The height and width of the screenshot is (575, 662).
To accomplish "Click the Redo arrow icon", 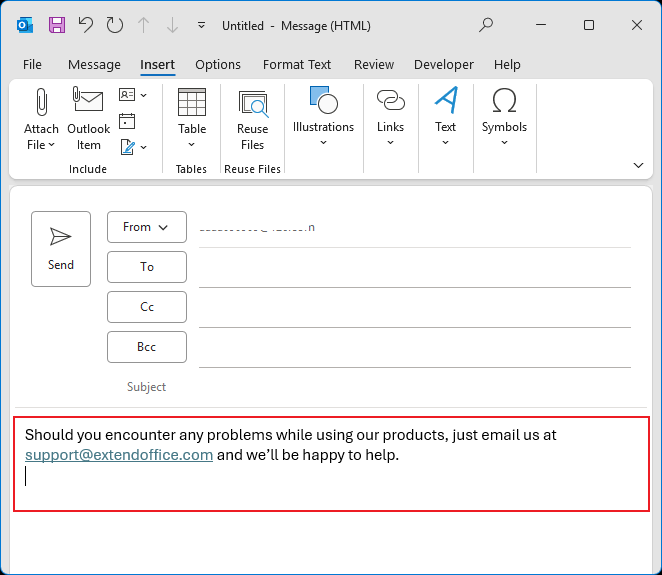I will [x=115, y=25].
